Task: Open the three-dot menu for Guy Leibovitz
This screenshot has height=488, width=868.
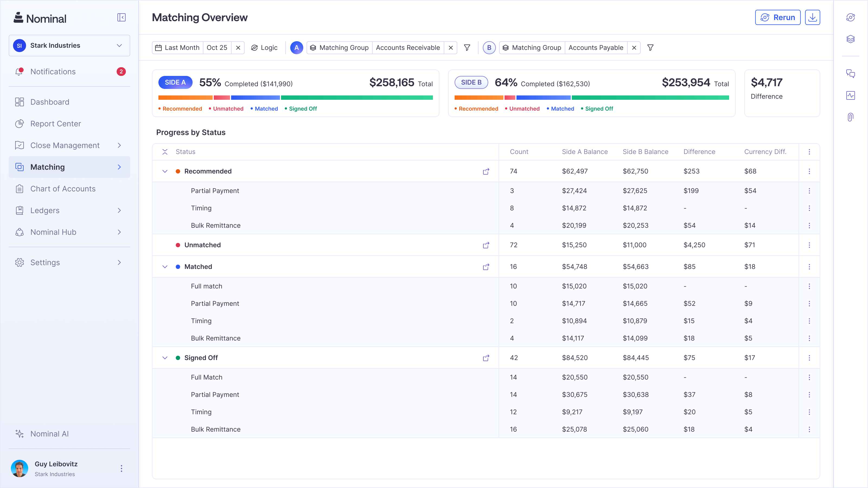Action: [x=121, y=468]
